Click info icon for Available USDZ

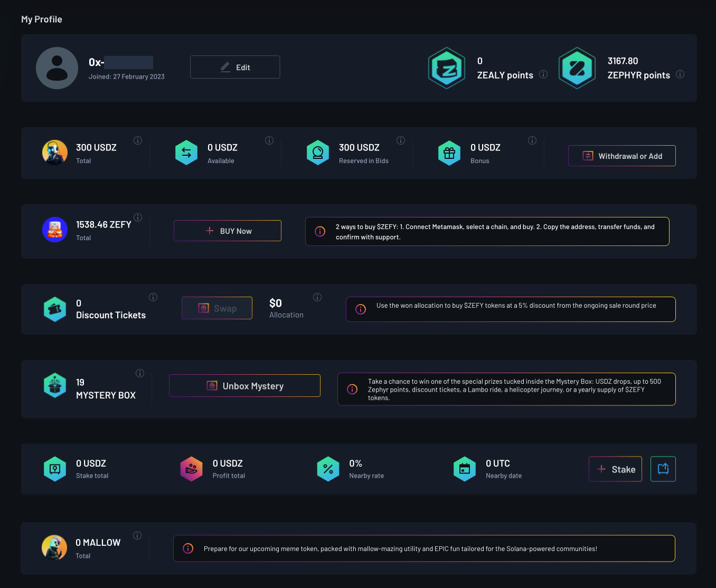tap(269, 140)
